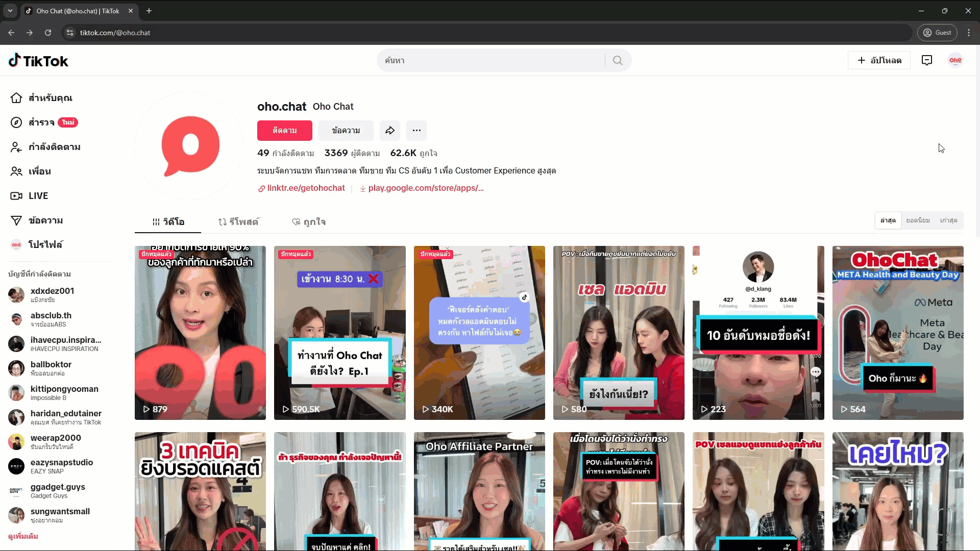Open the site information icon in address bar
This screenshot has width=980, height=551.
coord(70,33)
